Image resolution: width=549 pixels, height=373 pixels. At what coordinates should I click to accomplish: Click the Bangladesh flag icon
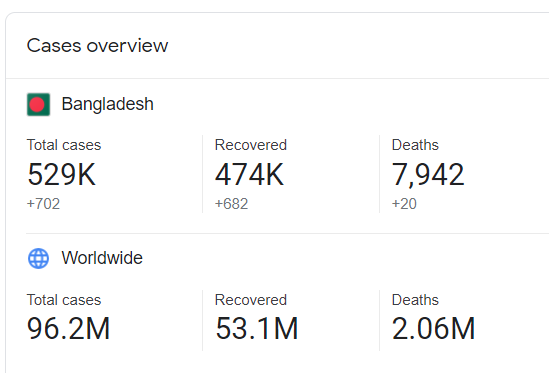[x=39, y=104]
